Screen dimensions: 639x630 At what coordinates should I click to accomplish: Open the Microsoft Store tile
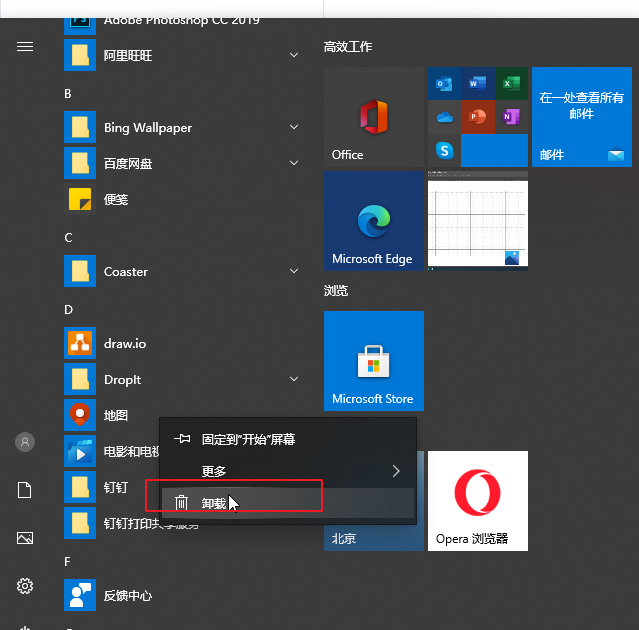tap(374, 361)
